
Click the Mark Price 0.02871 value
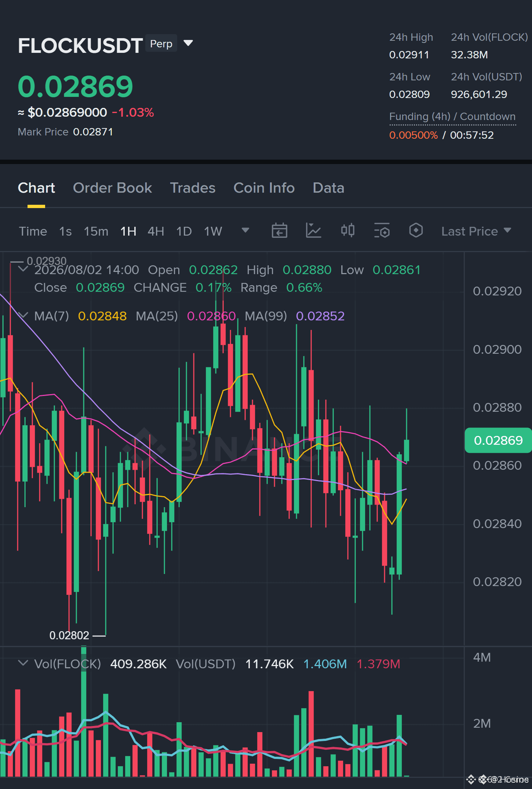(x=93, y=132)
